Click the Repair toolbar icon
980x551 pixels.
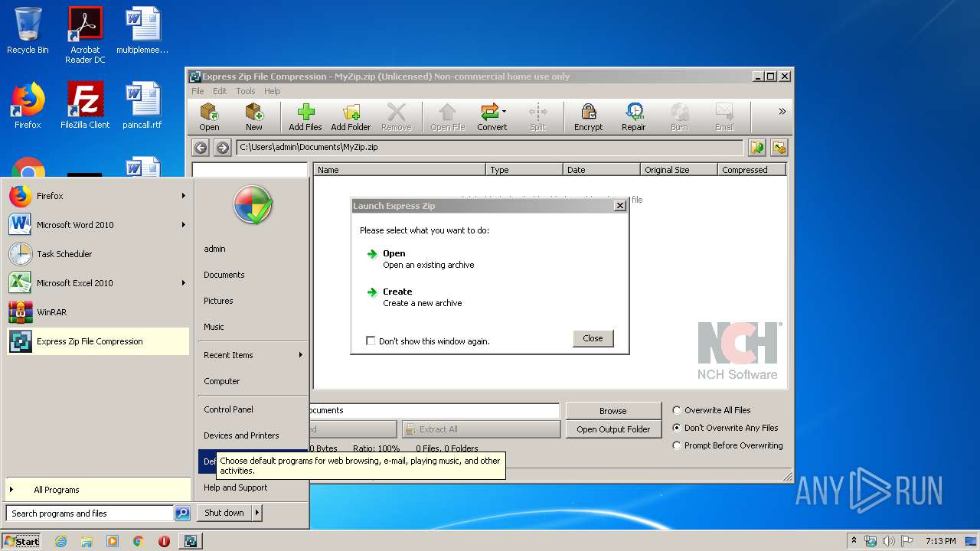click(633, 117)
